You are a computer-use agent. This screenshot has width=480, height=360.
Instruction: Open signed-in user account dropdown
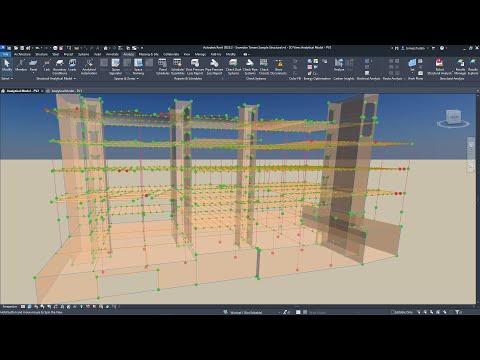(415, 48)
